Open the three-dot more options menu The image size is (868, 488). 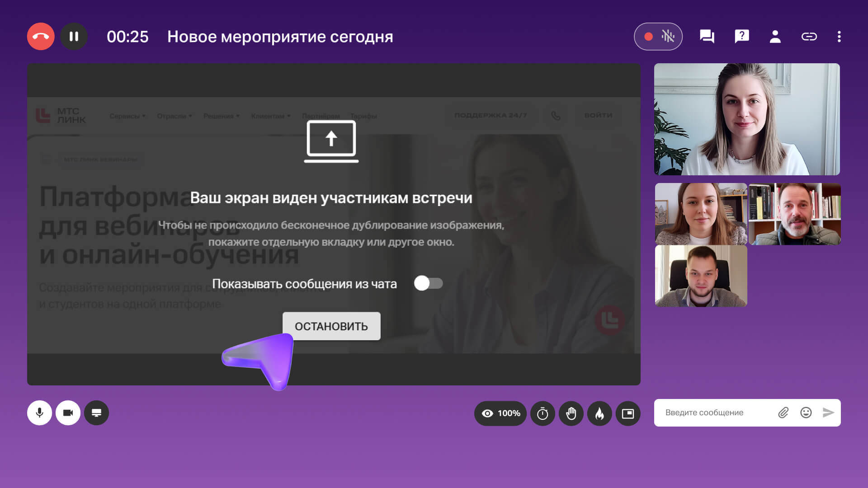click(839, 37)
